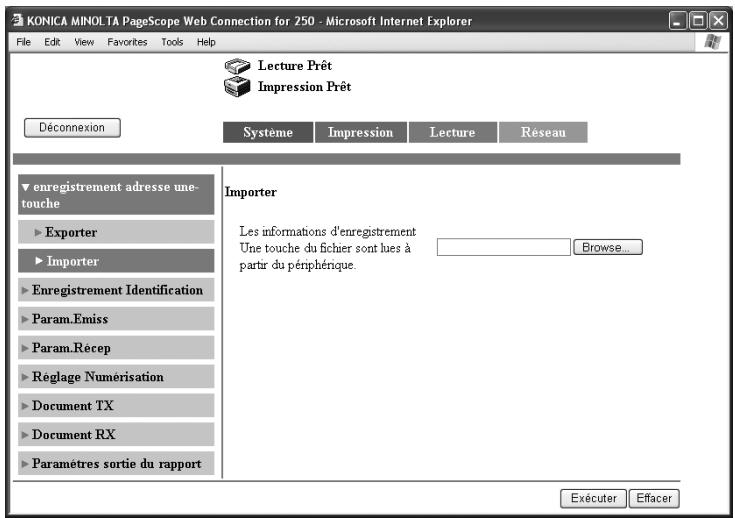The width and height of the screenshot is (735, 518).
Task: Close the Internet Explorer window
Action: [x=718, y=21]
